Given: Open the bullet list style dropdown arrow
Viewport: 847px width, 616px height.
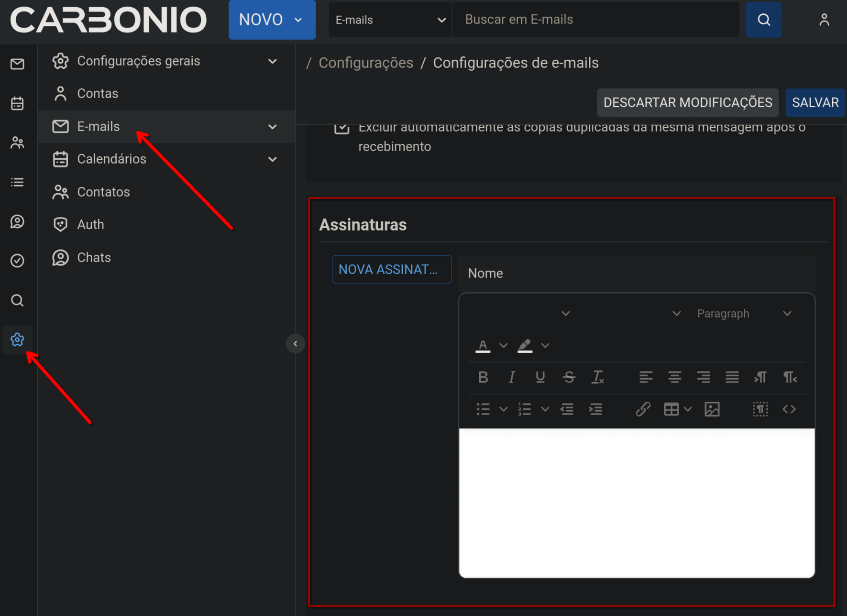Looking at the screenshot, I should click(503, 409).
